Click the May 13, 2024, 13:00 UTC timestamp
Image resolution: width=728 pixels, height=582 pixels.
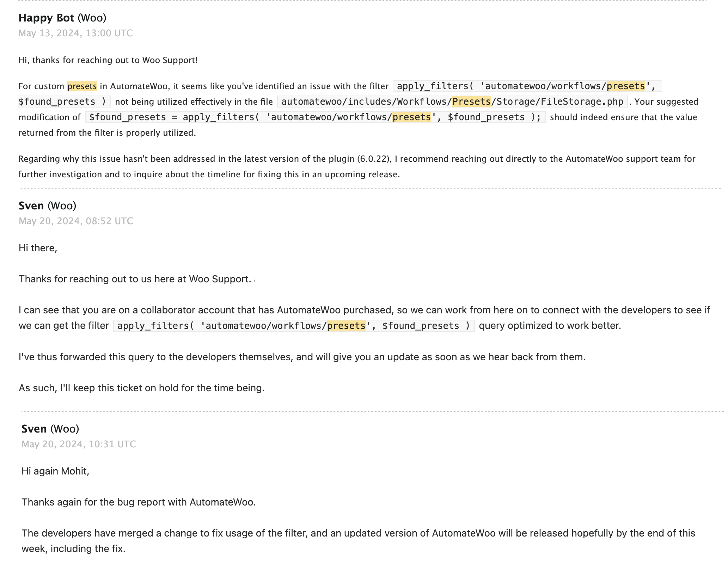coord(75,33)
